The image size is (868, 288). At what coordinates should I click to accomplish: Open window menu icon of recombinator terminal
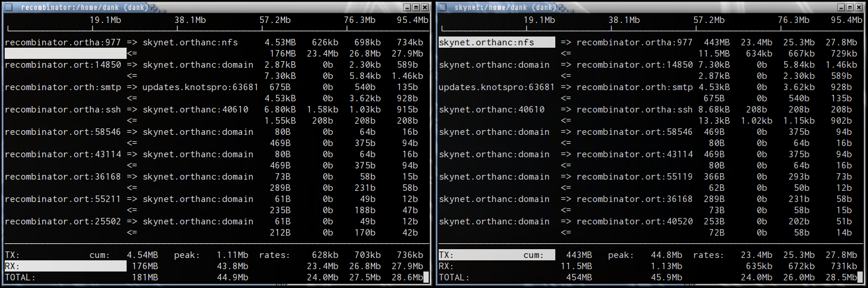(9, 7)
